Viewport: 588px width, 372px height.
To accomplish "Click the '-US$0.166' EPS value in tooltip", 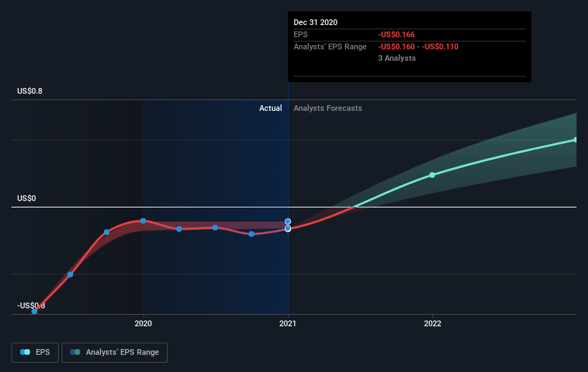I will (x=396, y=34).
